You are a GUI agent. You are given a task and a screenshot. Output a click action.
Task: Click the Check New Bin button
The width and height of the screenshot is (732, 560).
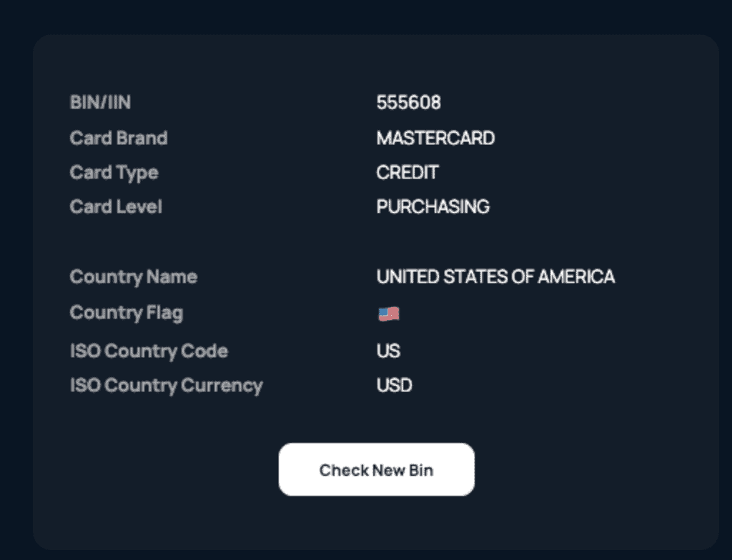[x=376, y=469]
